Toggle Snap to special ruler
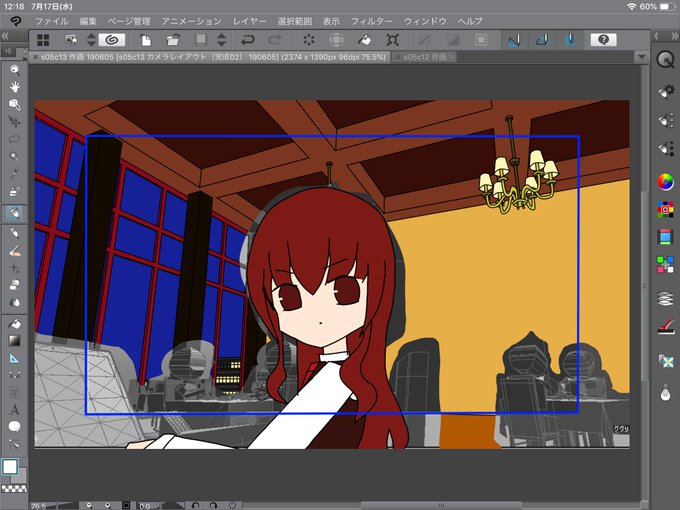Screen dimensions: 680x510 pos(543,40)
